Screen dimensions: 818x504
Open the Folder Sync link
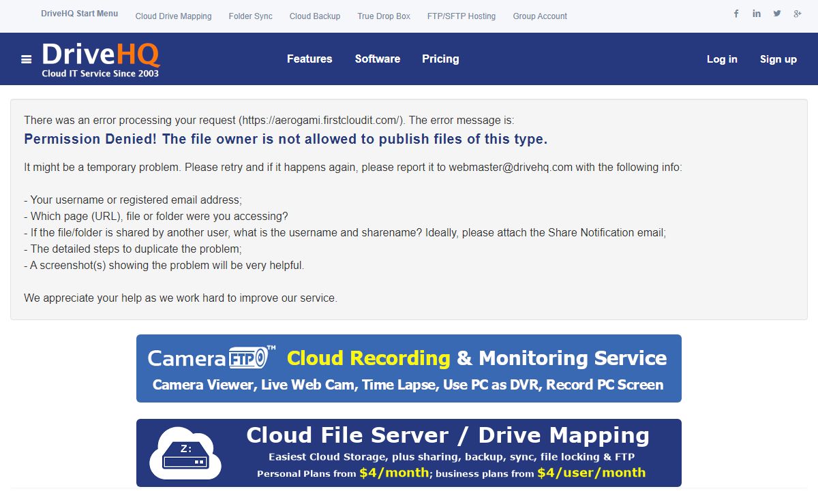(x=250, y=16)
